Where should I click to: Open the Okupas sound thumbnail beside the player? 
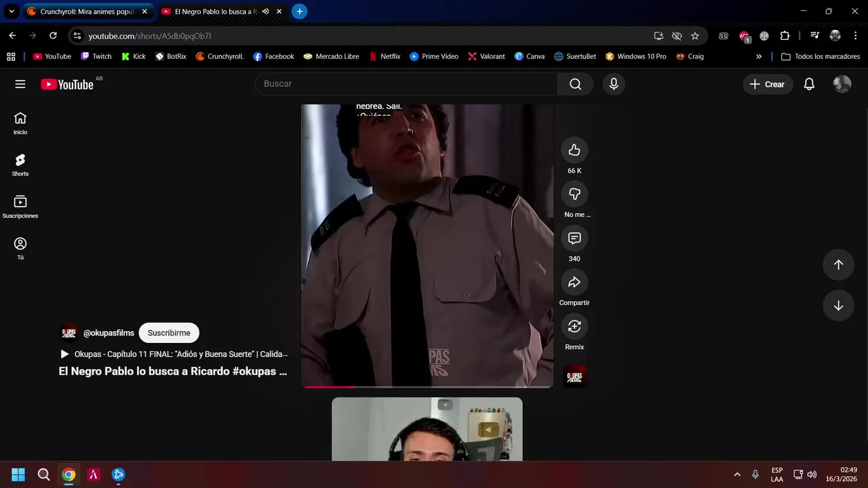tap(574, 376)
